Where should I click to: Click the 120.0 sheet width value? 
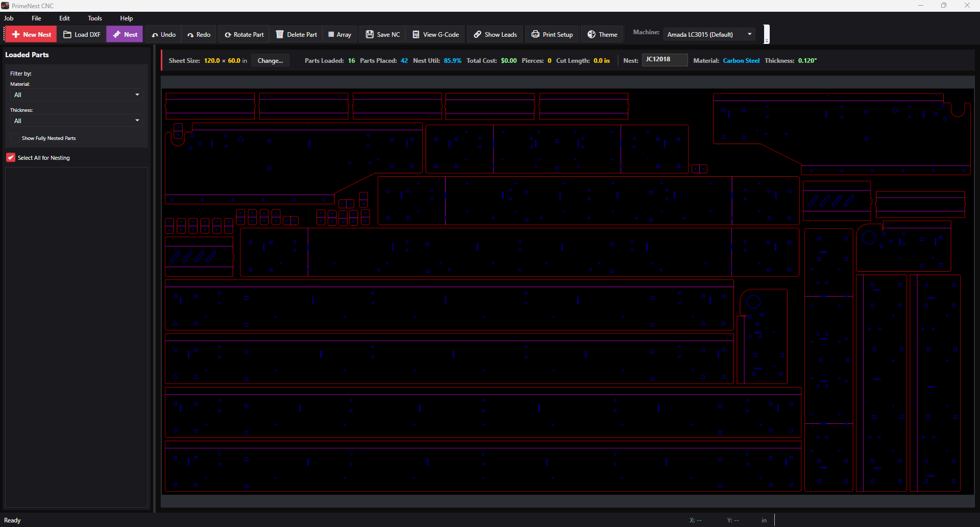212,60
